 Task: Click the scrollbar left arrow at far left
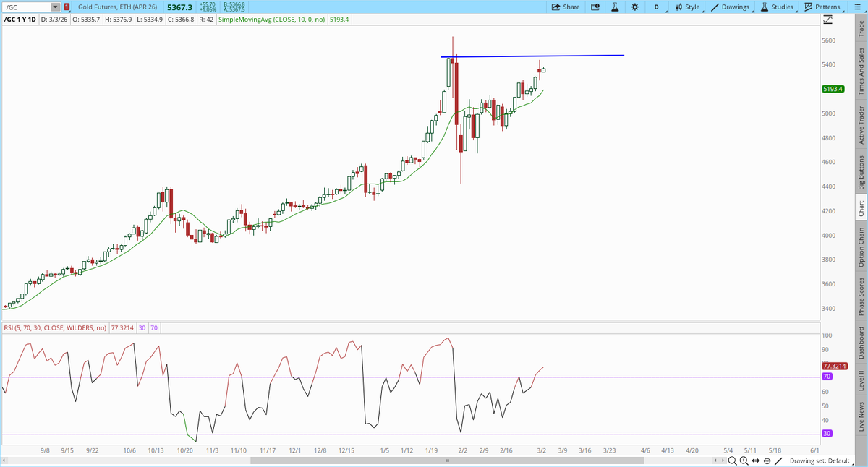click(x=5, y=460)
